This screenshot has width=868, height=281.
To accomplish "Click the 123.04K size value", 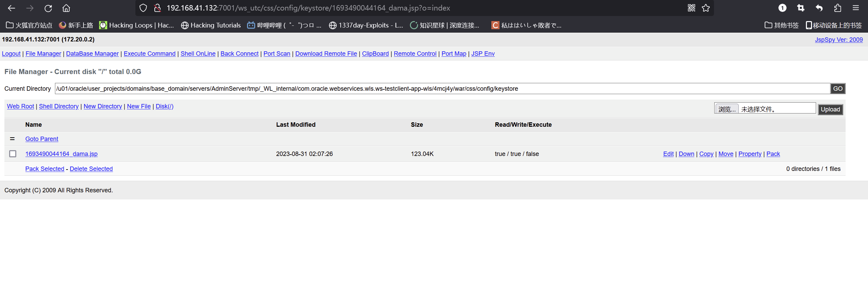I will (422, 154).
